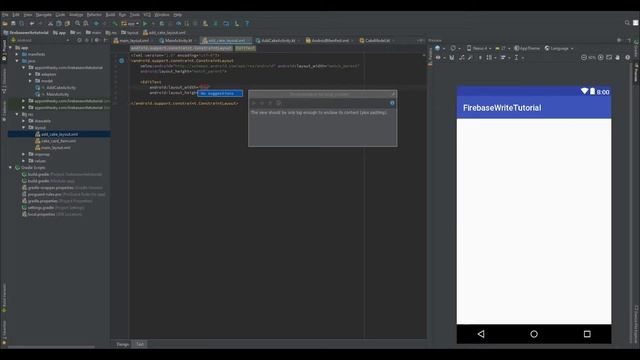Click the warnings indicator in preview toolbar
This screenshot has height=360, width=640.
628,58
